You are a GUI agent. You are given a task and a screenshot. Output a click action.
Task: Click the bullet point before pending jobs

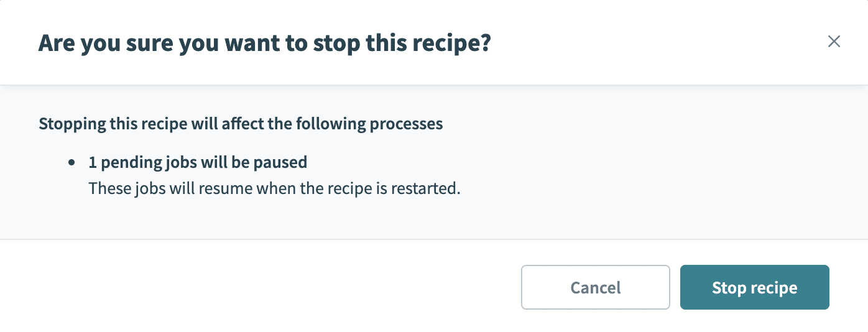(73, 163)
